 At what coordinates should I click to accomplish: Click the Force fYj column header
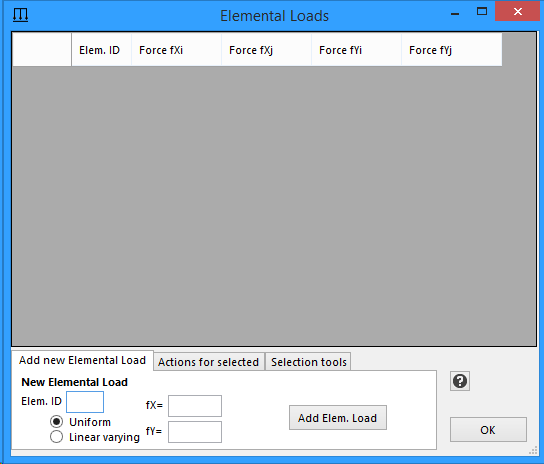[x=452, y=50]
